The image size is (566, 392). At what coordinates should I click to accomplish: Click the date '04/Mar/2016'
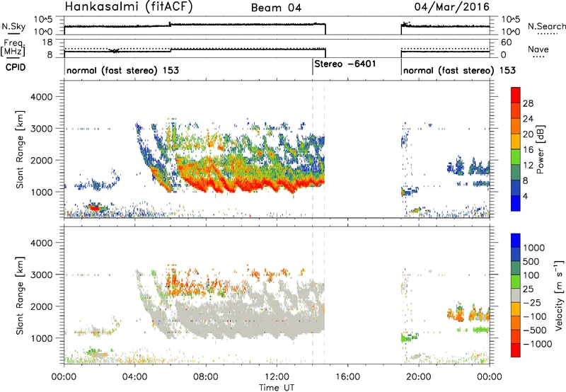452,6
